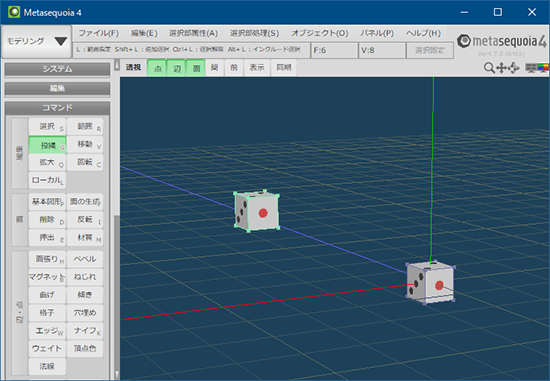Open the 選択部属性(A) menu
The height and width of the screenshot is (381, 550).
coord(193,33)
